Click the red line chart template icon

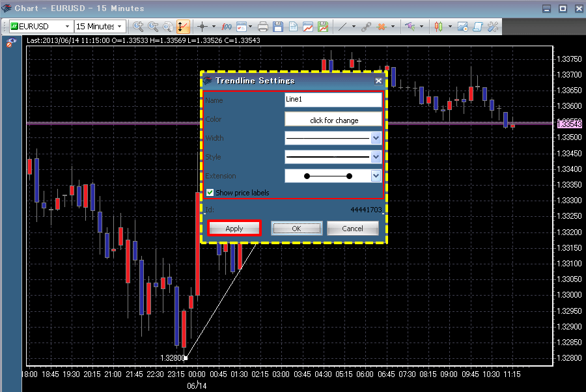click(308, 27)
